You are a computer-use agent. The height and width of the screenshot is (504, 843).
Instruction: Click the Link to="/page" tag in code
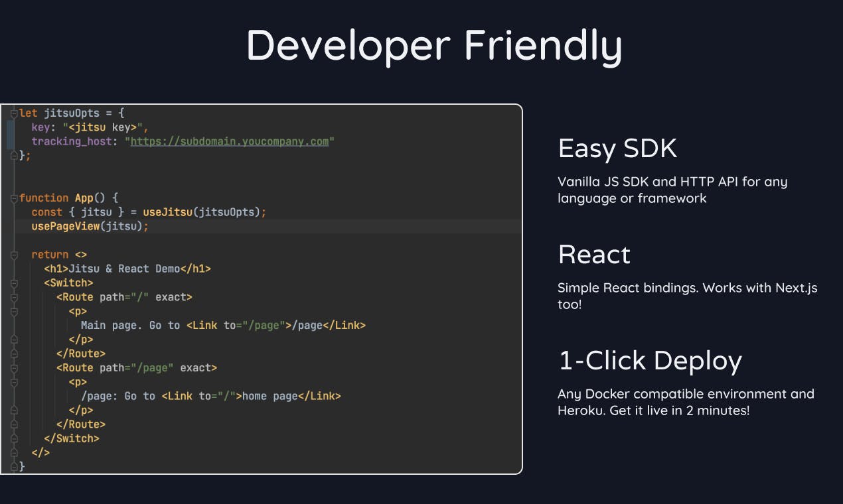coord(240,325)
